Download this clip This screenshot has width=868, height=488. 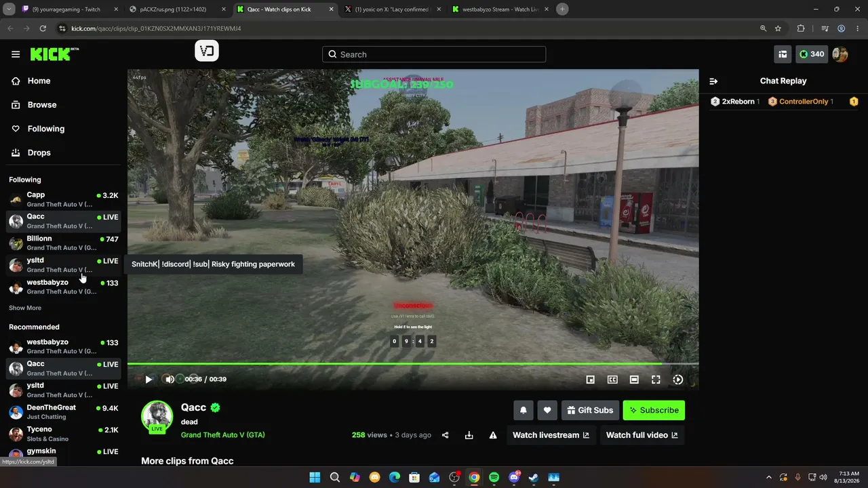469,435
